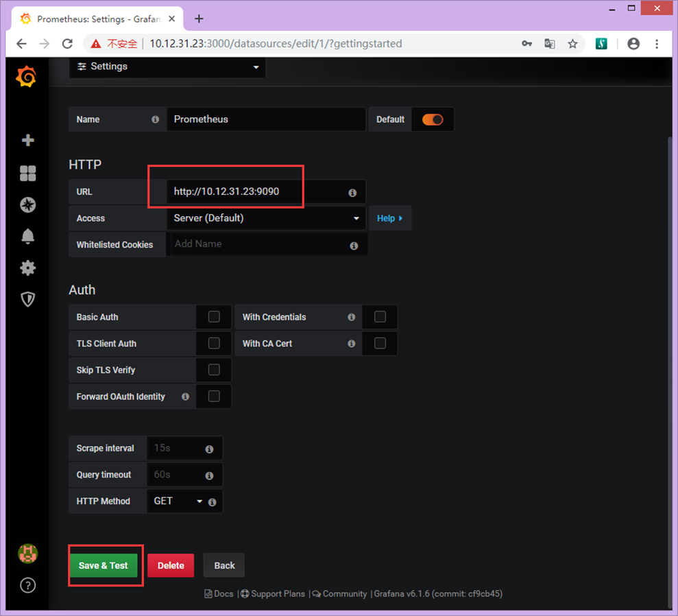Check the Skip TLS Verify box
The height and width of the screenshot is (616, 678).
(214, 370)
